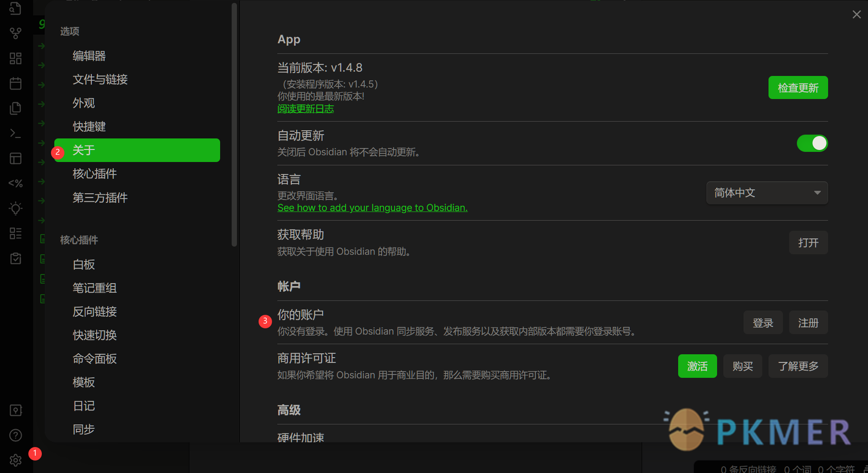Open the 第三方插件 settings tab
The image size is (868, 473).
click(x=137, y=197)
